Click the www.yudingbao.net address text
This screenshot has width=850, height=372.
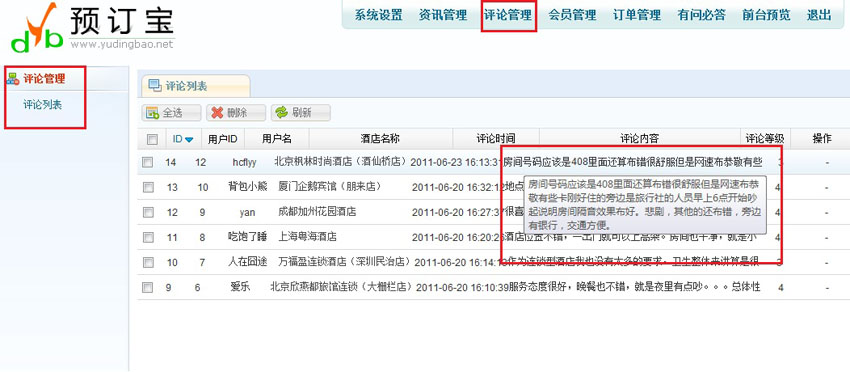(x=122, y=44)
